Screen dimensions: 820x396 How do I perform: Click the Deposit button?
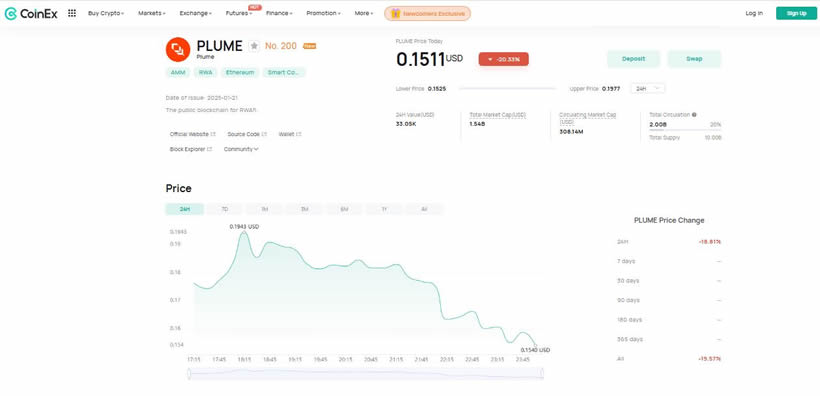point(633,59)
